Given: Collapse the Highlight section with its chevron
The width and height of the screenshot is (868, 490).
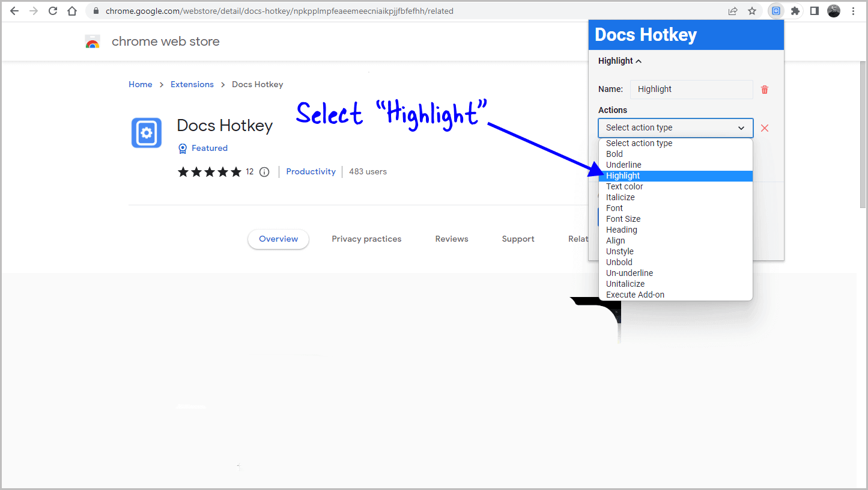Looking at the screenshot, I should click(639, 61).
